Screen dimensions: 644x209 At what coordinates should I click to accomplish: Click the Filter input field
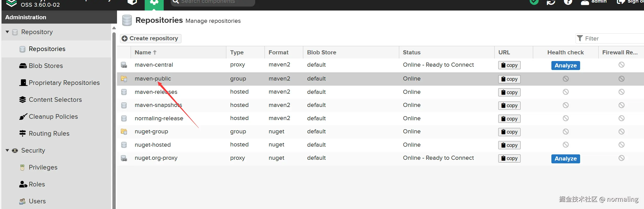tap(613, 39)
